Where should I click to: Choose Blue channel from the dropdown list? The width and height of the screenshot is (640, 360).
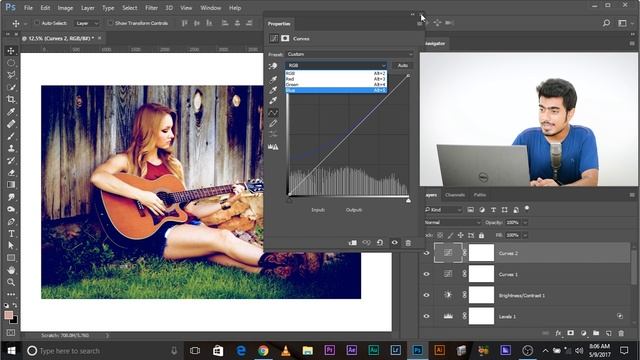click(x=336, y=90)
